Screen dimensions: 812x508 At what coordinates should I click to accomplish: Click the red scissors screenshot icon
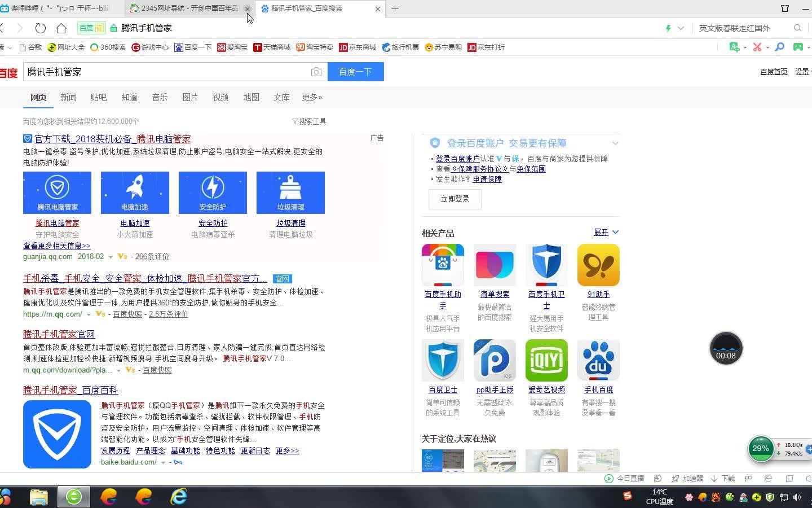[x=757, y=47]
